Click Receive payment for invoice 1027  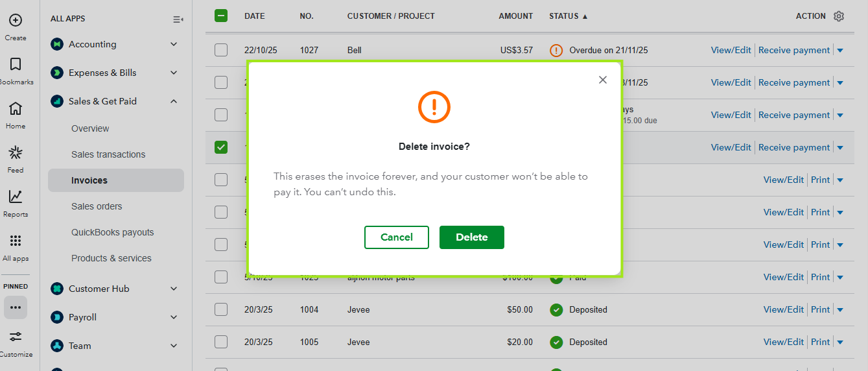(x=794, y=50)
